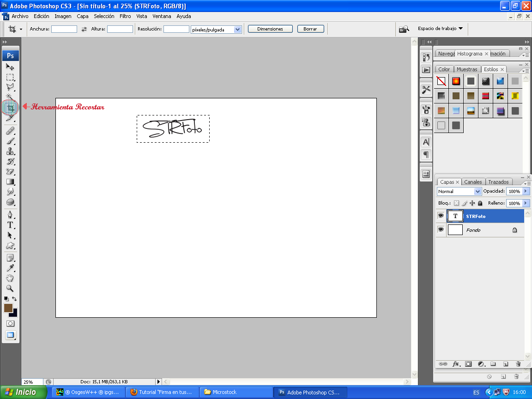
Task: Open Espacio de trabajo menu
Action: 440,29
